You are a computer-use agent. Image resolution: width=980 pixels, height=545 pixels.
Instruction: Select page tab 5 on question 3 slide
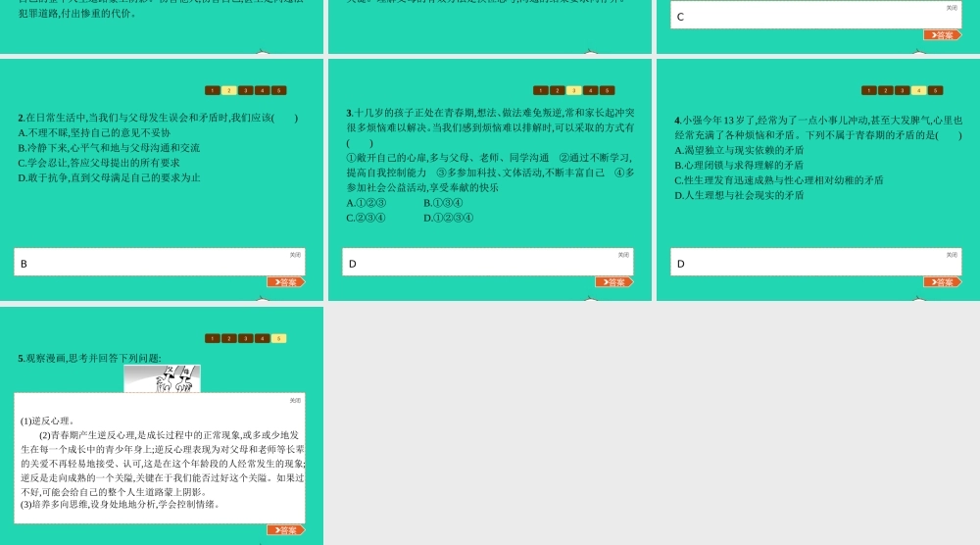pos(607,90)
